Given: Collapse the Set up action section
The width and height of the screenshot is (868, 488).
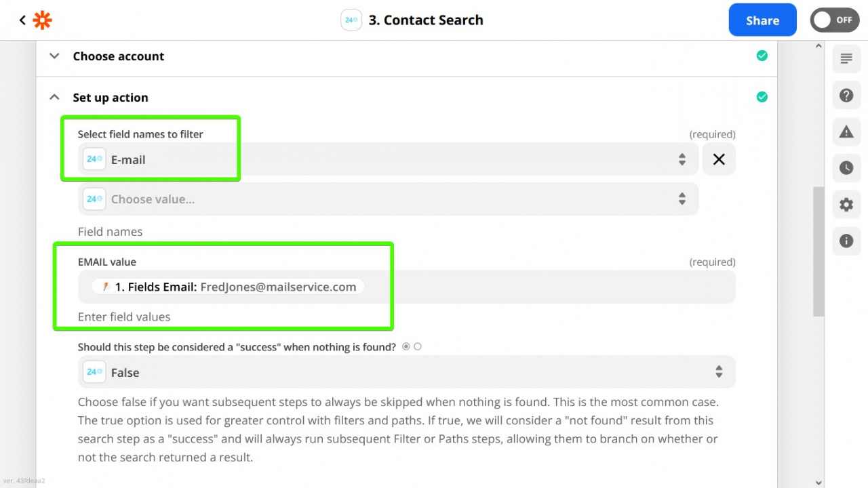Looking at the screenshot, I should click(54, 98).
